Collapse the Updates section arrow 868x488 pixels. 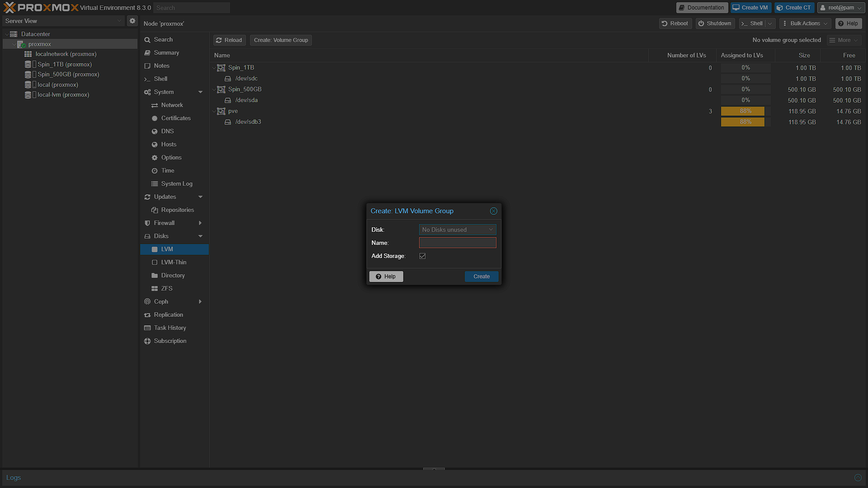tap(200, 197)
